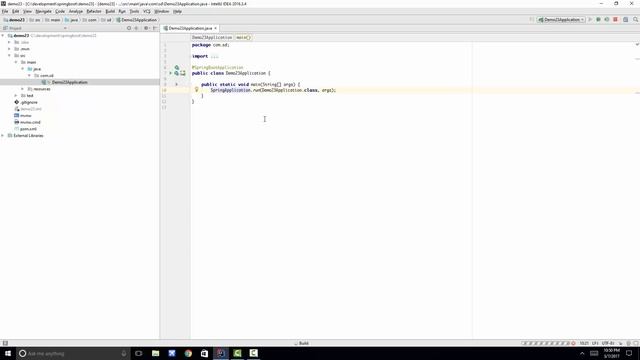This screenshot has height=360, width=640.
Task: Click Chrome icon in taskbar
Action: click(188, 353)
